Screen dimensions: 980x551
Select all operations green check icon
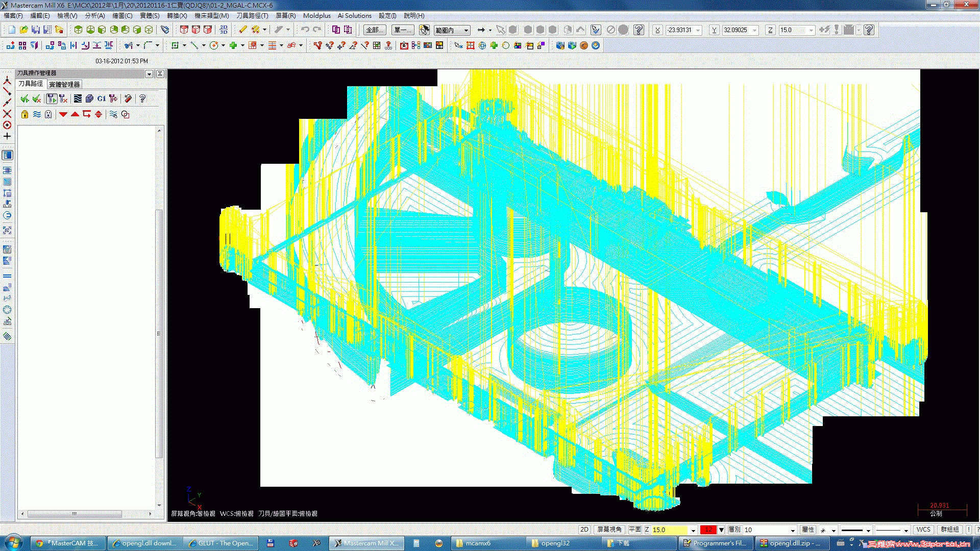(24, 98)
